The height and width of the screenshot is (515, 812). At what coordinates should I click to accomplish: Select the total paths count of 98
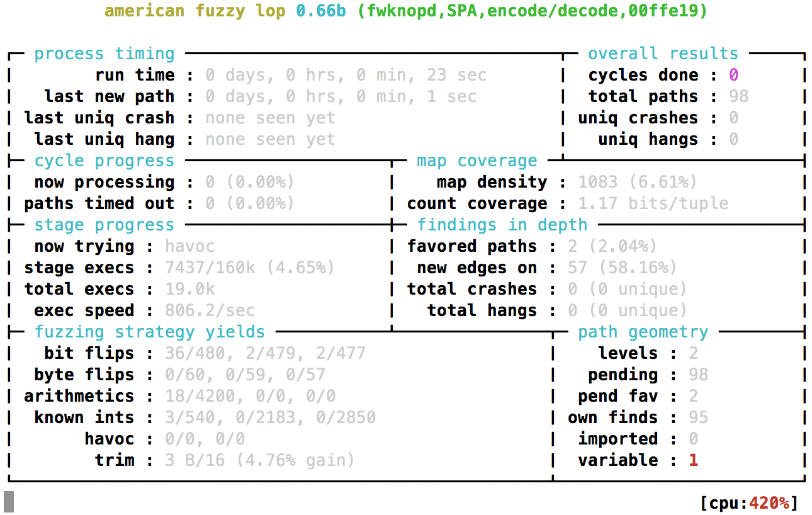(737, 96)
